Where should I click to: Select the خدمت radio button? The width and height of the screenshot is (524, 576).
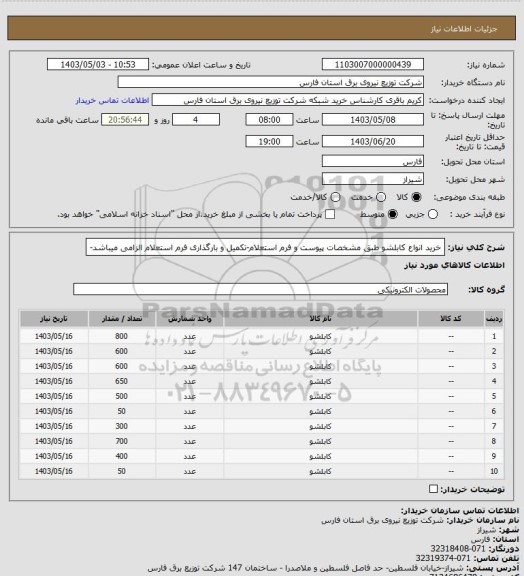point(381,197)
